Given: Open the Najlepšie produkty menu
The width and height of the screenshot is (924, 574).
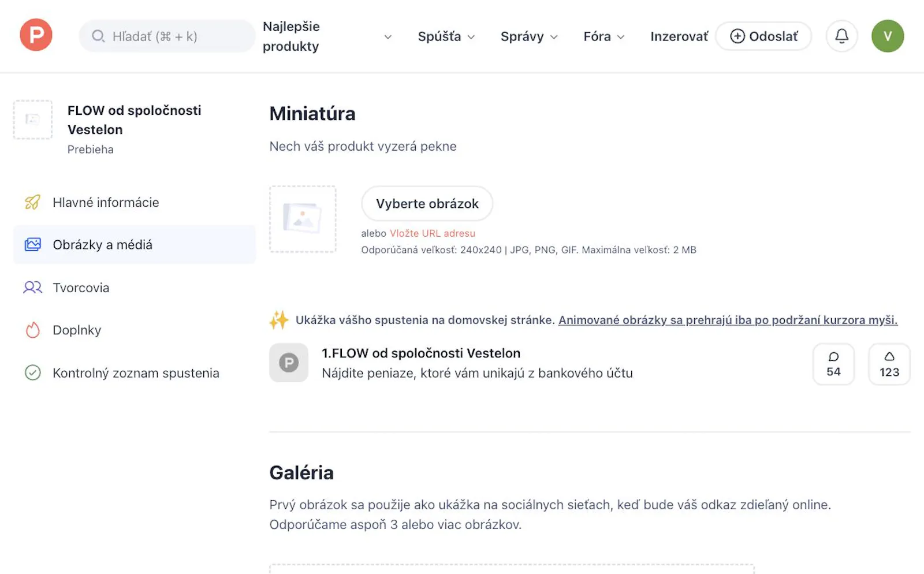Looking at the screenshot, I should (x=291, y=36).
